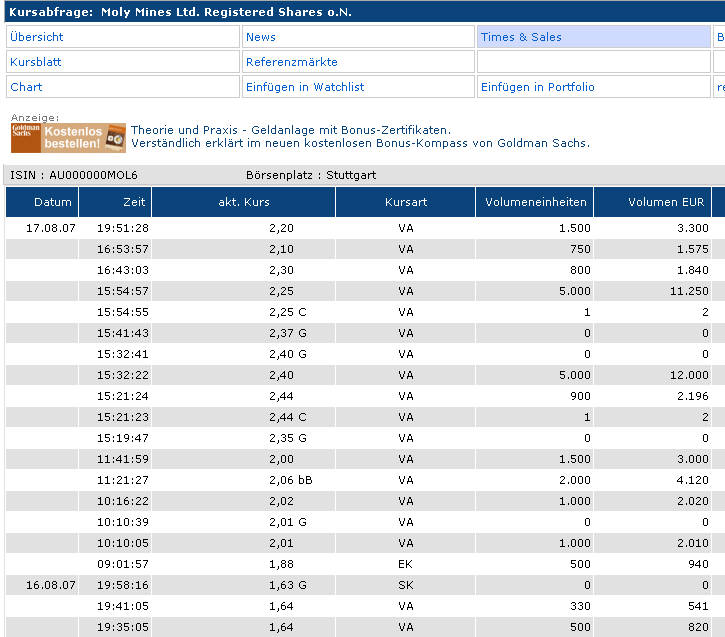The height and width of the screenshot is (637, 725).
Task: Open the Übersicht link
Action: (x=37, y=37)
